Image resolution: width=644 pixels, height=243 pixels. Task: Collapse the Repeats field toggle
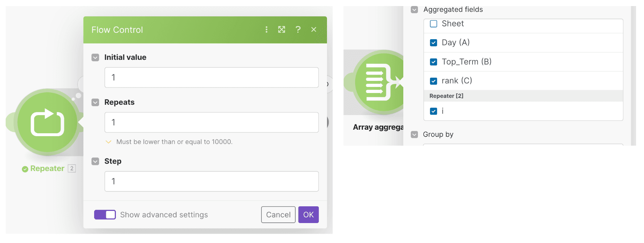click(x=95, y=102)
